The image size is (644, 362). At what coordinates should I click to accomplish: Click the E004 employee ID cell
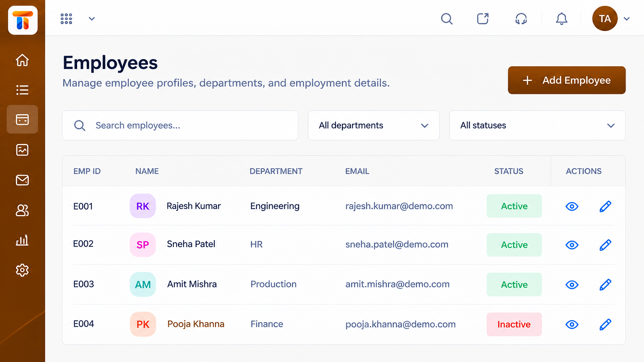84,324
